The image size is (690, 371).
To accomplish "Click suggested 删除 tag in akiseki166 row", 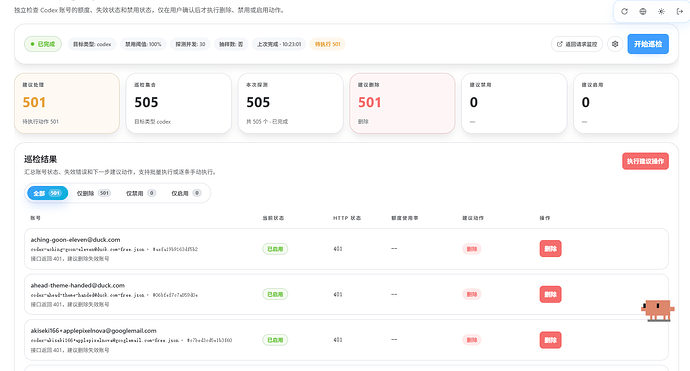I will pos(472,340).
